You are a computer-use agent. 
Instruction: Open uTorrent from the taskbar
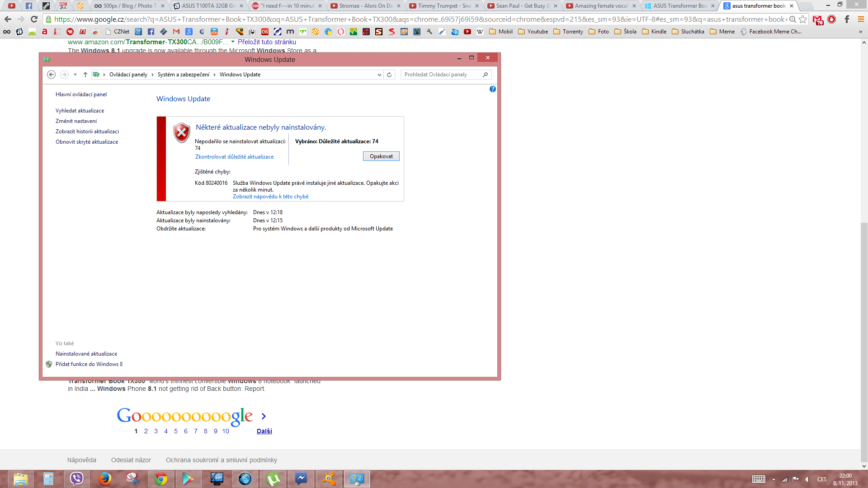click(x=273, y=479)
